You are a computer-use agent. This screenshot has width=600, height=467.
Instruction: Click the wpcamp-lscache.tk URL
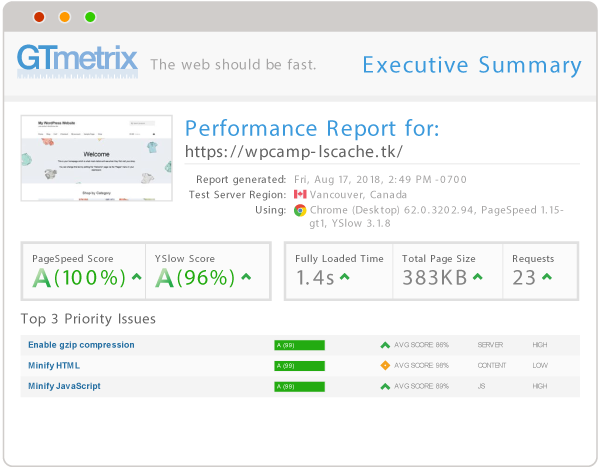click(293, 152)
